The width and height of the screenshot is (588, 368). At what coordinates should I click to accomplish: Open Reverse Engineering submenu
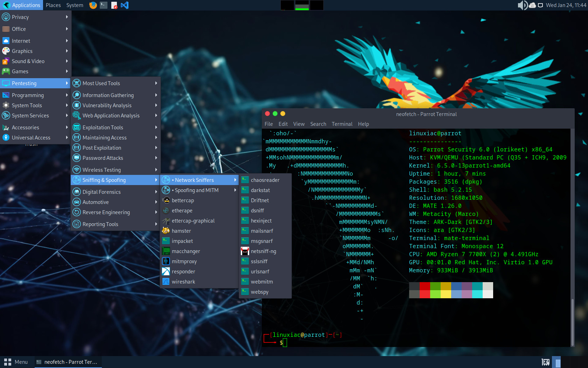click(x=115, y=212)
